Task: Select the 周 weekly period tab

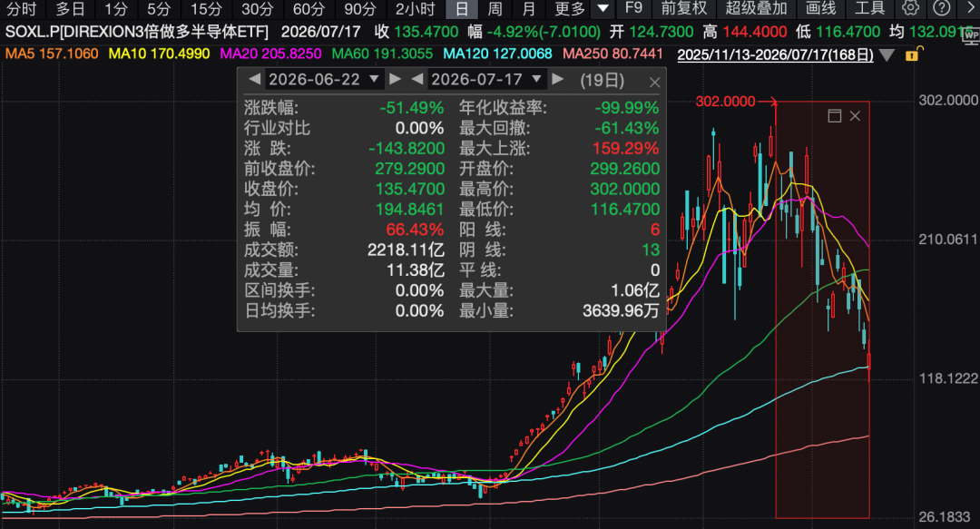Action: [x=495, y=8]
